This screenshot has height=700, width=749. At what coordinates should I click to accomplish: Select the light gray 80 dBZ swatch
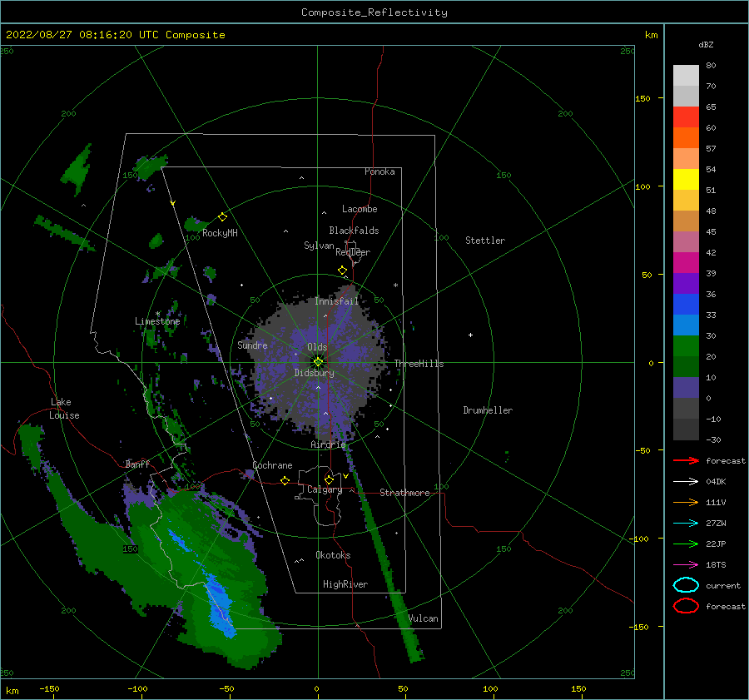click(686, 75)
